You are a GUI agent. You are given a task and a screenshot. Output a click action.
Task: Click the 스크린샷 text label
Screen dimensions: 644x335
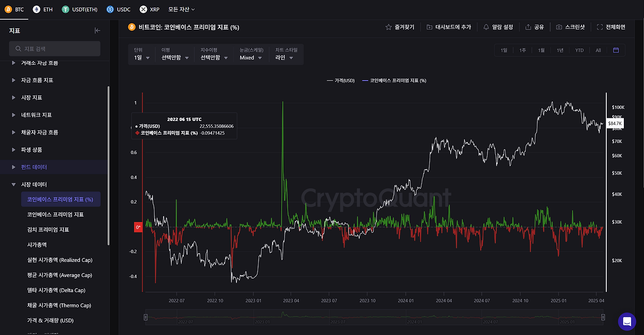[x=575, y=27]
